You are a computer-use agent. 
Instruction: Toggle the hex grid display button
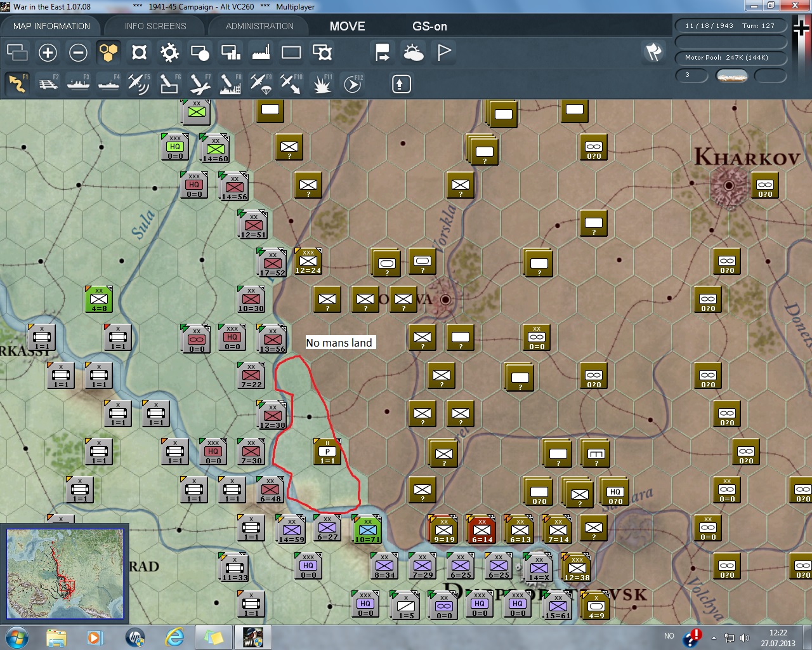pyautogui.click(x=108, y=53)
